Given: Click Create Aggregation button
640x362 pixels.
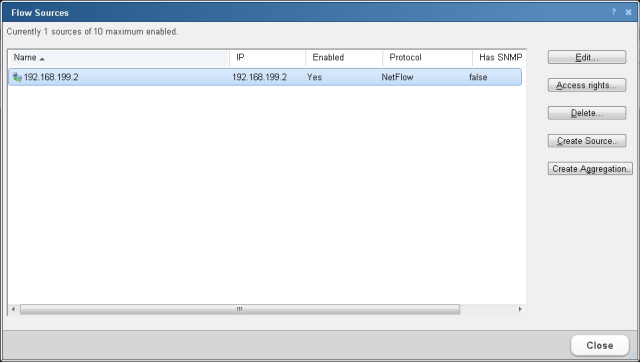Looking at the screenshot, I should click(590, 169).
